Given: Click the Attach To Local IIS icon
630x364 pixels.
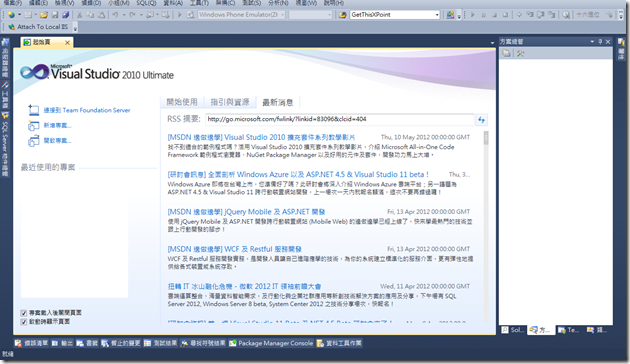Looking at the screenshot, I should 12,27.
